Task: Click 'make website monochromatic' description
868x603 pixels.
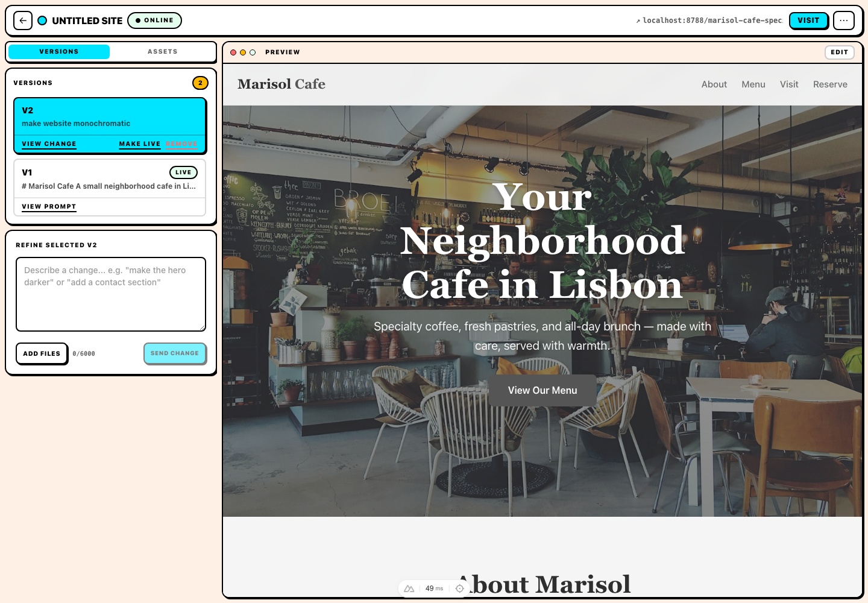Action: (x=76, y=124)
